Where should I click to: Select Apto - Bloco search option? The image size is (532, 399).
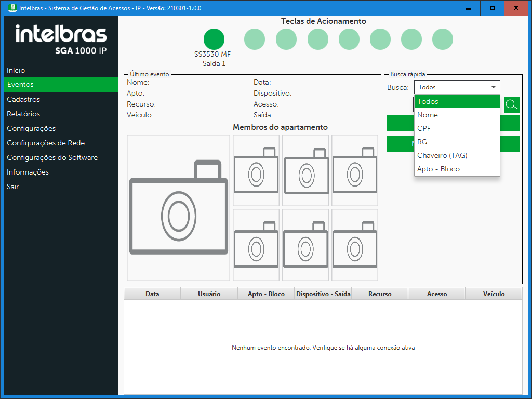pos(438,169)
